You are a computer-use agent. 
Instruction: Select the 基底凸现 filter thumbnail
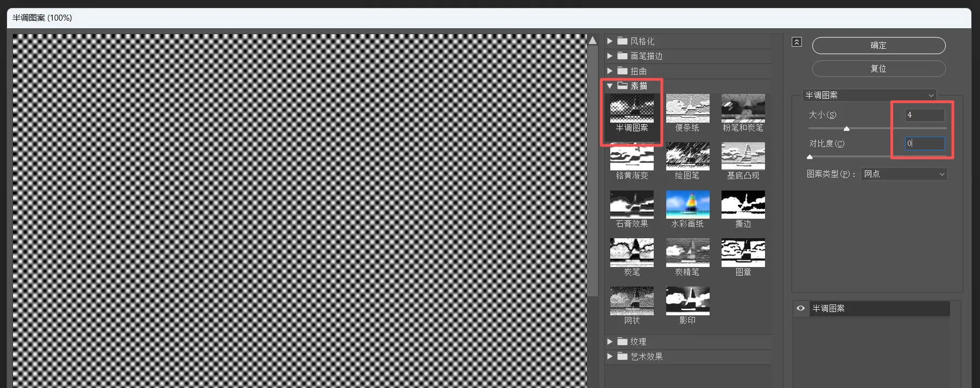(x=743, y=156)
